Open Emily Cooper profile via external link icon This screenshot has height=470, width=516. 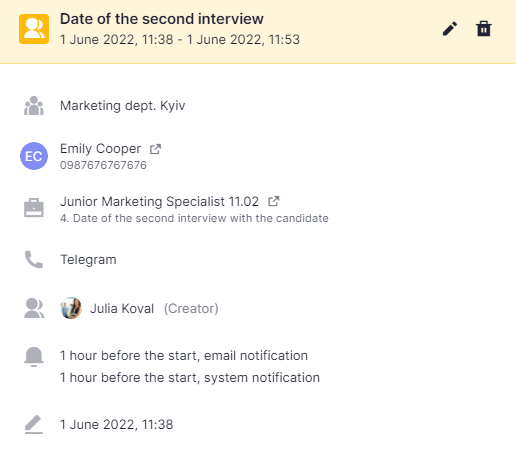click(x=155, y=149)
